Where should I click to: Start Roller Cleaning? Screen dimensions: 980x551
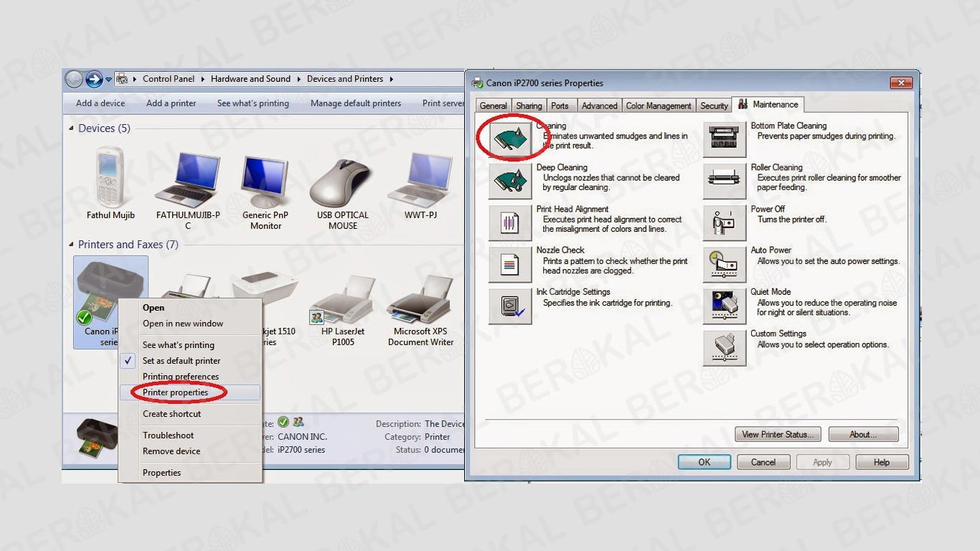point(725,181)
